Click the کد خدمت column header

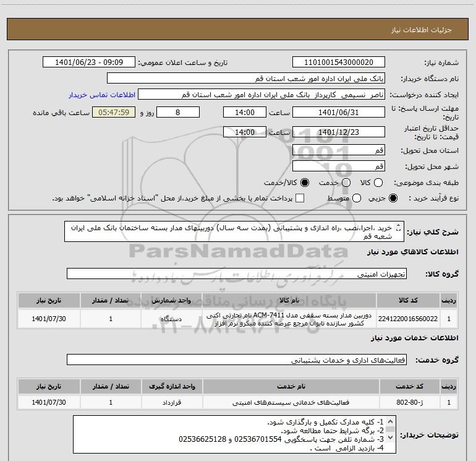click(409, 386)
